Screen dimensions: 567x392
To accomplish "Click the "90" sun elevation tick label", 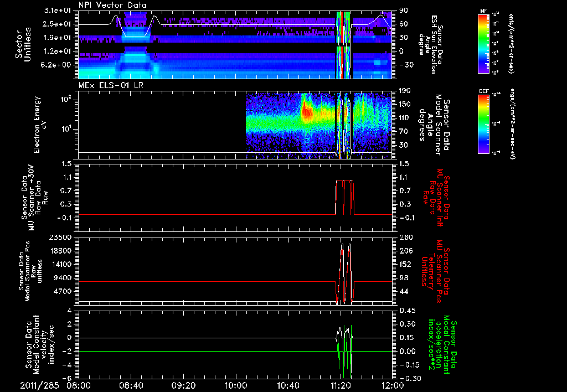I will tap(402, 11).
